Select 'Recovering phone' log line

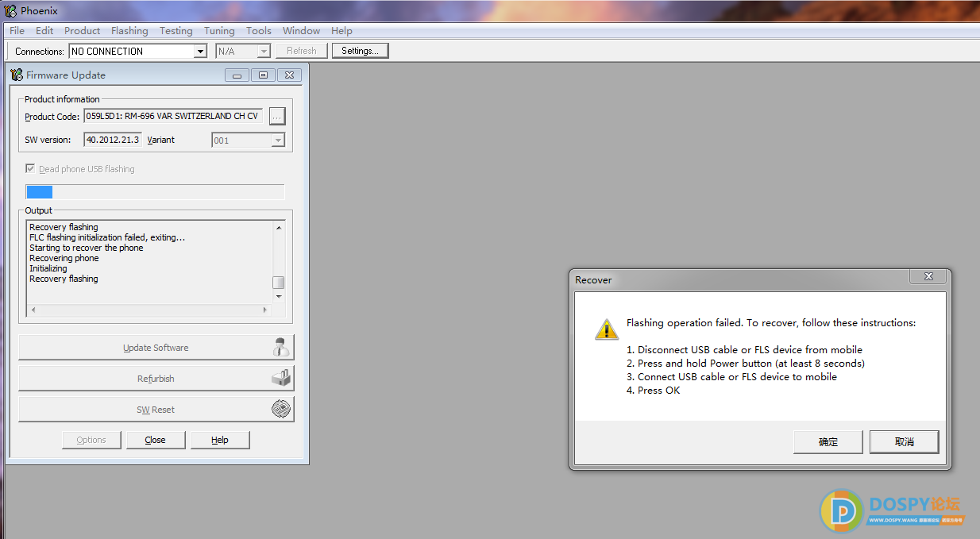point(64,258)
